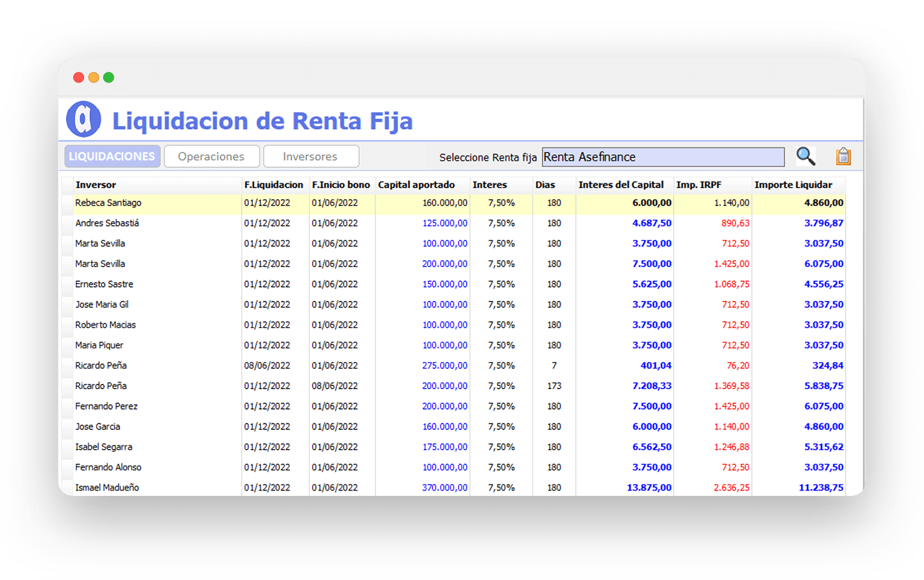Open the Inversores tab
This screenshot has height=580, width=924.
pyautogui.click(x=311, y=157)
